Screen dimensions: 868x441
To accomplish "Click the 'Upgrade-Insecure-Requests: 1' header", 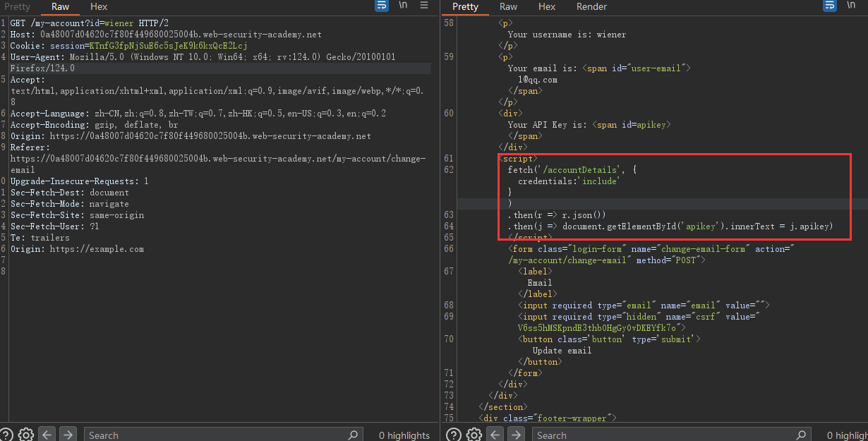I will 80,181.
